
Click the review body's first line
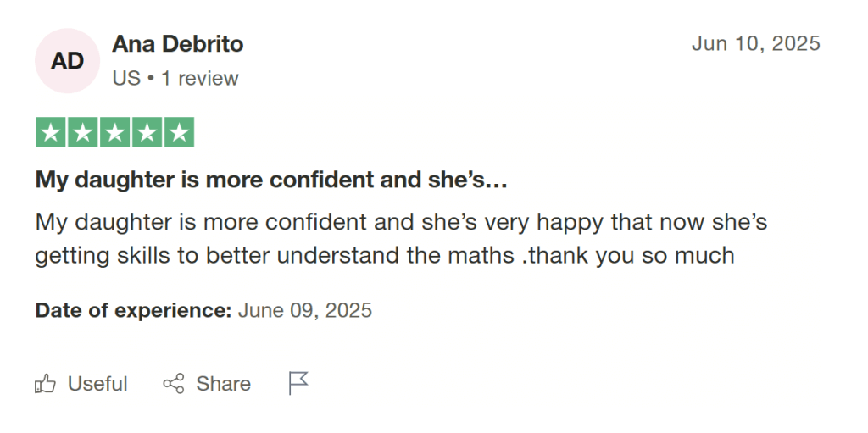(x=401, y=222)
